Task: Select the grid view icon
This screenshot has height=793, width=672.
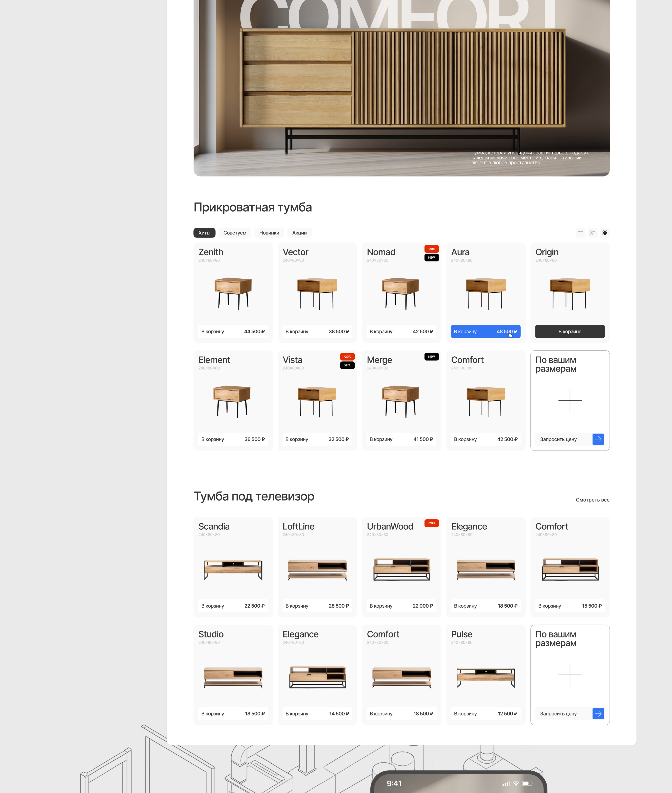Action: pos(604,233)
